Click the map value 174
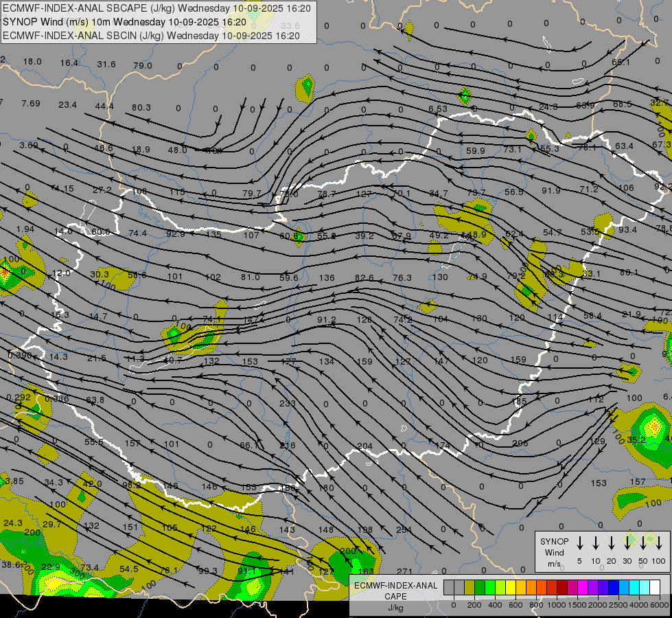Image resolution: width=672 pixels, height=618 pixels. click(442, 445)
